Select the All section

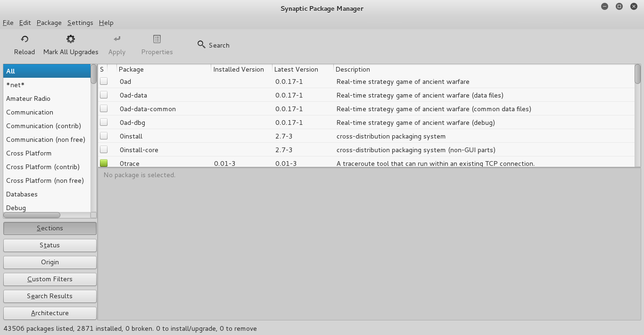47,71
